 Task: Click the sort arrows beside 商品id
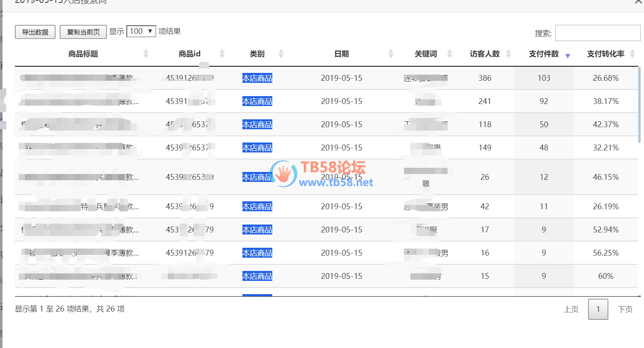click(222, 54)
